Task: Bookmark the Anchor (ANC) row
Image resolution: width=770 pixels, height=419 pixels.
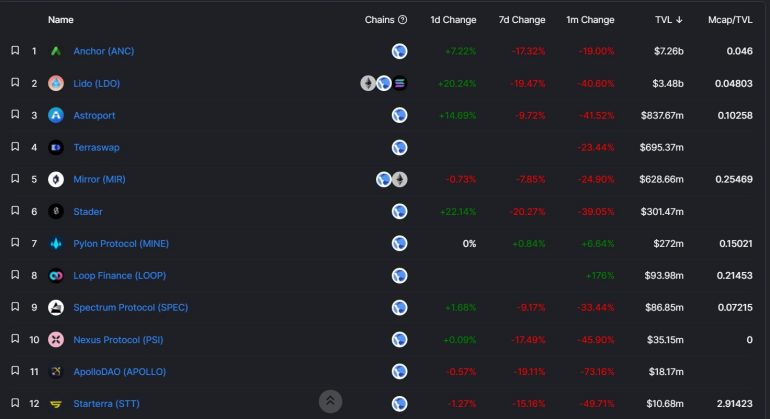Action: coord(15,50)
